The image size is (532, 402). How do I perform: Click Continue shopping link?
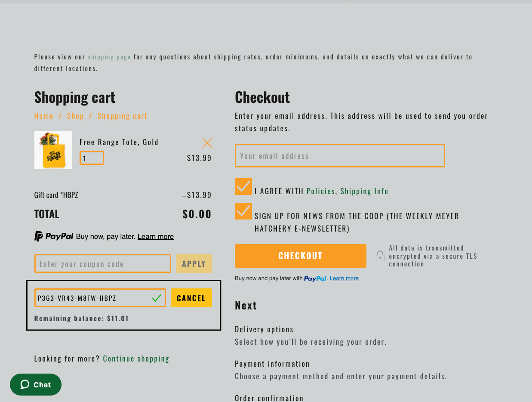coord(136,359)
